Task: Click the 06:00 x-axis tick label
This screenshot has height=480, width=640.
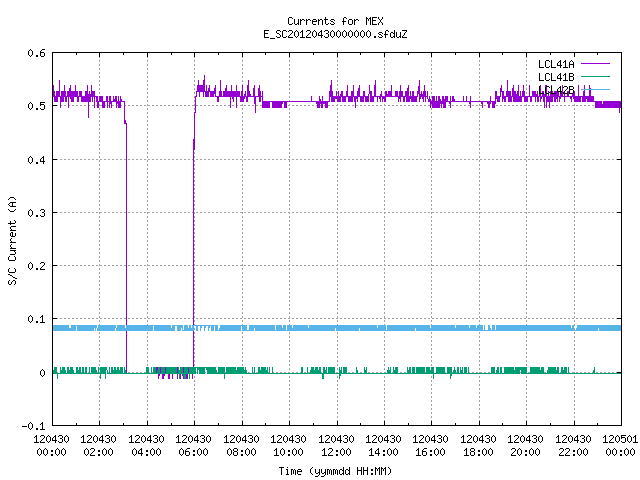Action: coord(193,452)
